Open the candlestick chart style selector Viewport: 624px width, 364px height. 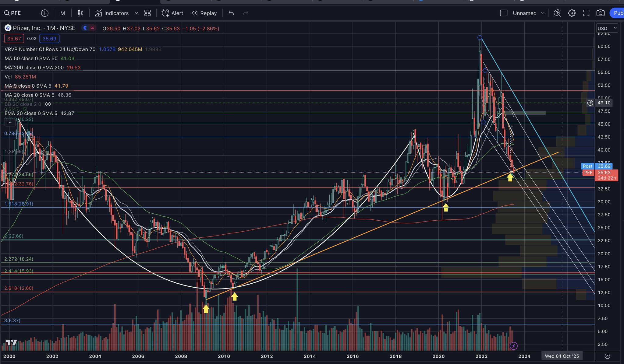point(80,13)
